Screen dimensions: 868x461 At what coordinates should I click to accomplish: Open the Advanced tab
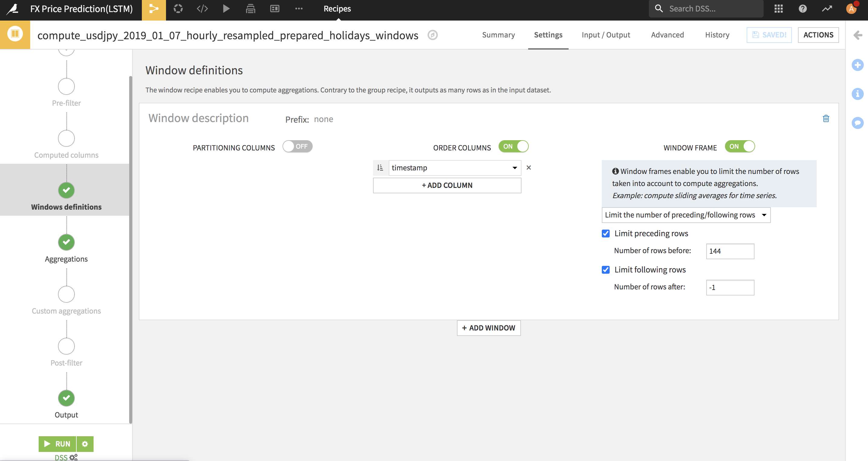(x=667, y=35)
